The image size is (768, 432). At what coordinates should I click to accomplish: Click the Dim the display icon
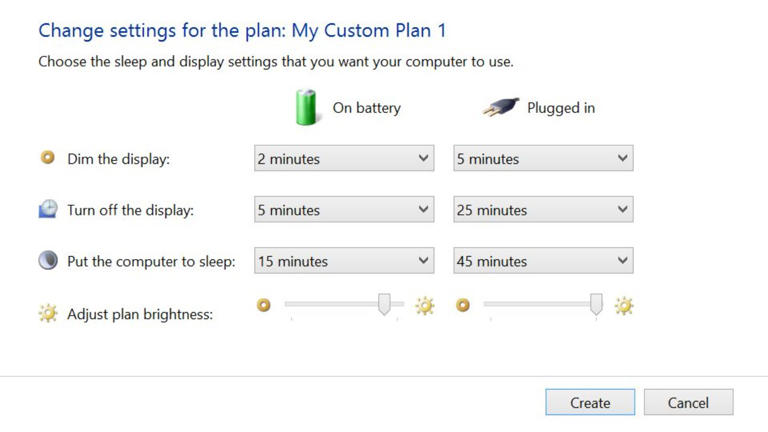[47, 158]
